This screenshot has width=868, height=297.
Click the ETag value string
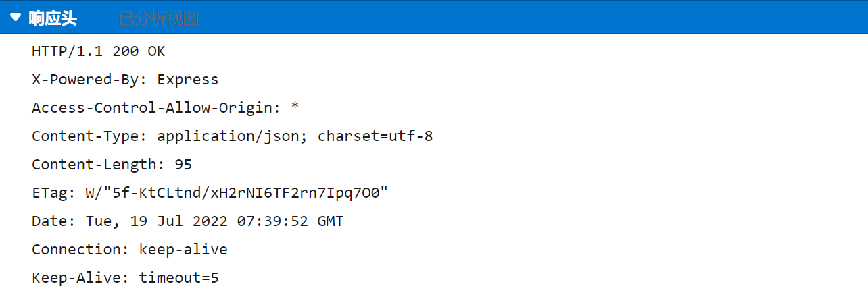(x=237, y=193)
